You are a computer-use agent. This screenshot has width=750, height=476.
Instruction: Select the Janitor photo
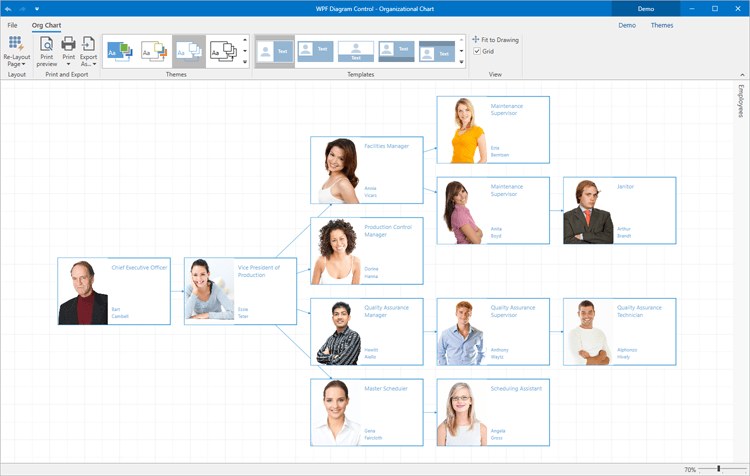(588, 212)
